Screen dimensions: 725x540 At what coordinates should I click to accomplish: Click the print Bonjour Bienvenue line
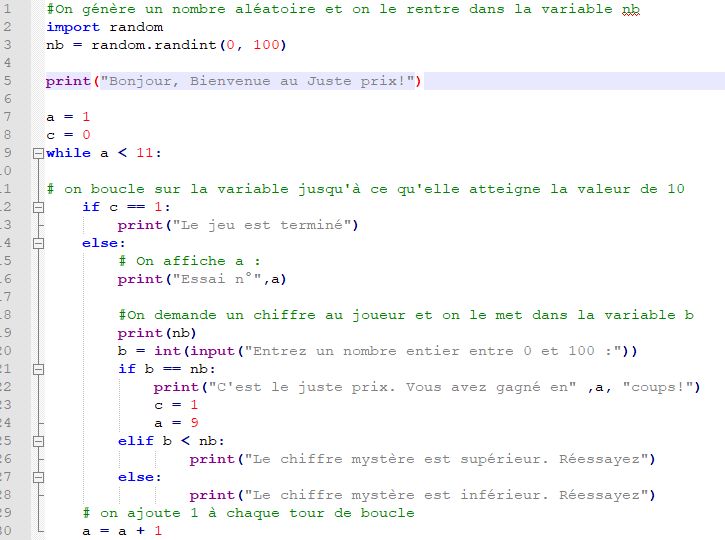coord(233,81)
